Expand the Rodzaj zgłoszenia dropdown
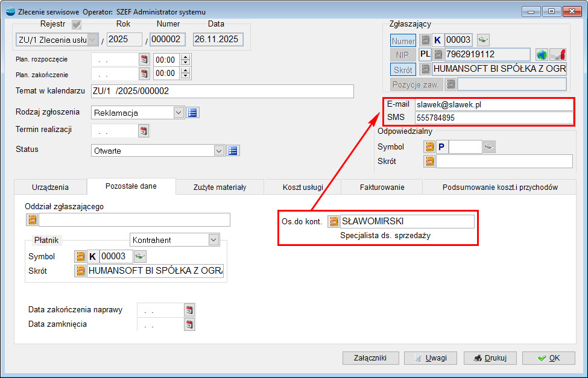 (179, 113)
